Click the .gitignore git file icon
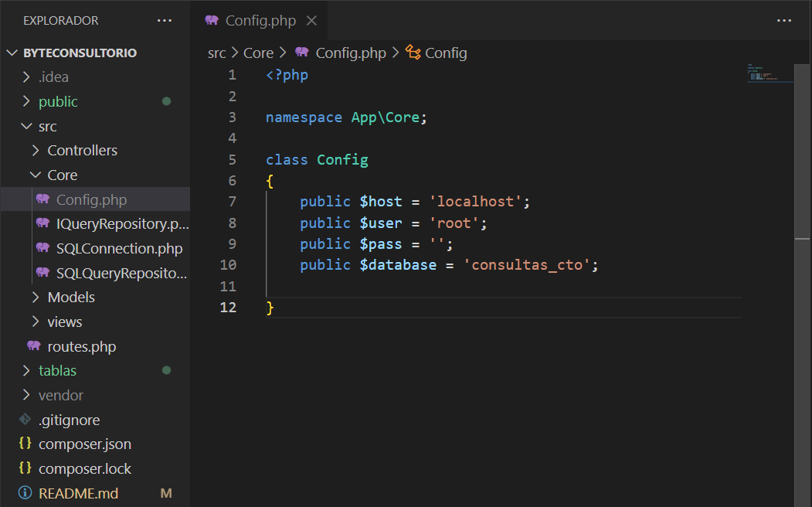The image size is (812, 507). point(25,420)
